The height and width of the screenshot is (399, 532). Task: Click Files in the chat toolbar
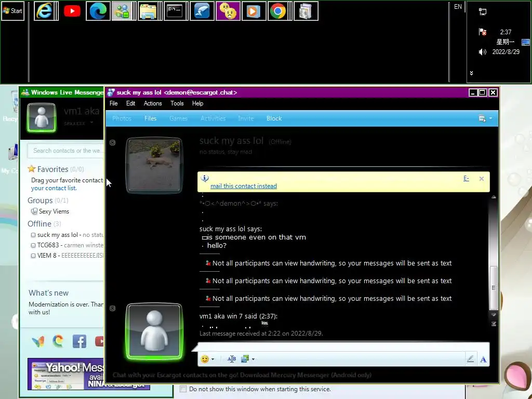150,118
